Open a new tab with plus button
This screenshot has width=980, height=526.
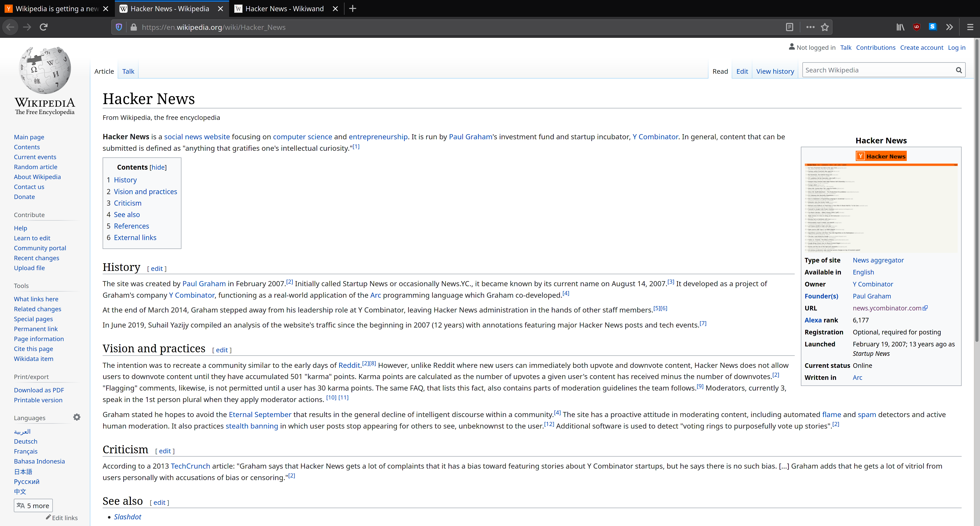(353, 8)
